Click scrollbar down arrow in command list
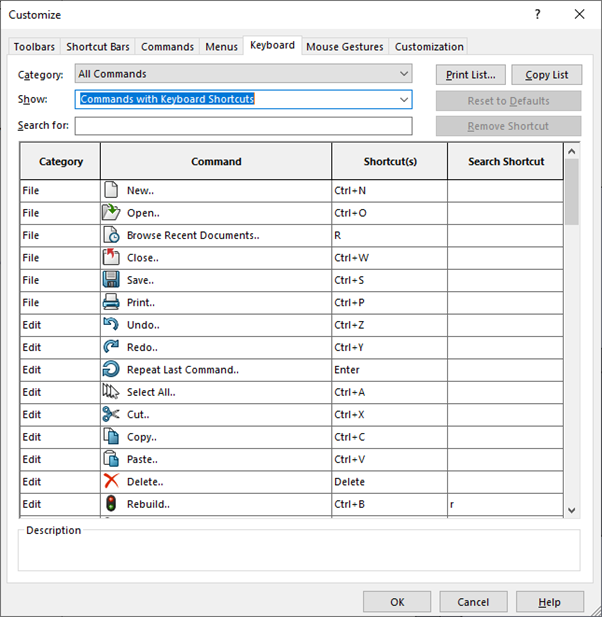The image size is (602, 617). pyautogui.click(x=571, y=509)
